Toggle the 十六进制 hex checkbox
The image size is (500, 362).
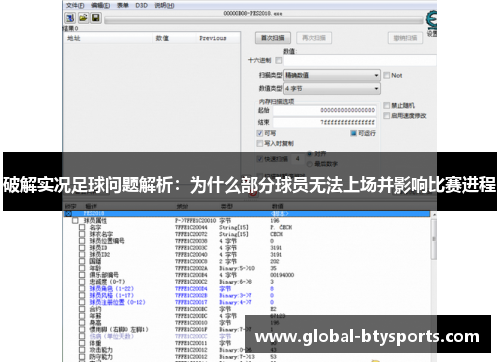[x=279, y=60]
